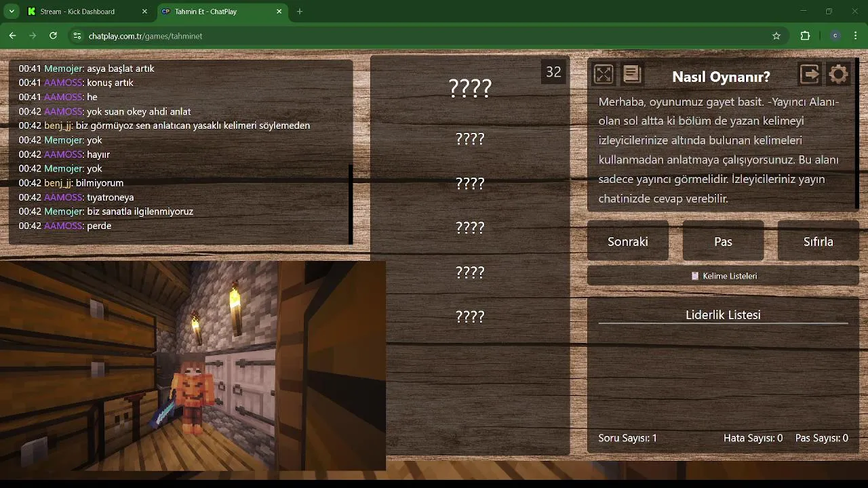Open the tab search dropdown arrow

[12, 12]
